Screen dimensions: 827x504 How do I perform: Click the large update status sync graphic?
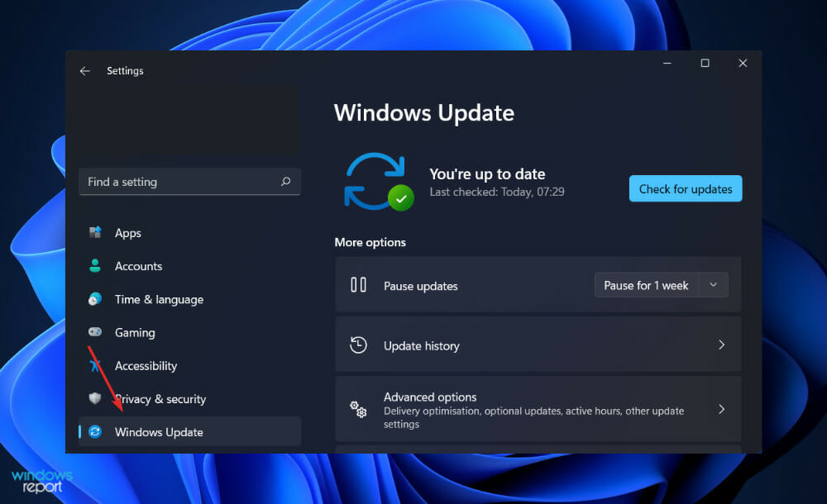pyautogui.click(x=378, y=181)
